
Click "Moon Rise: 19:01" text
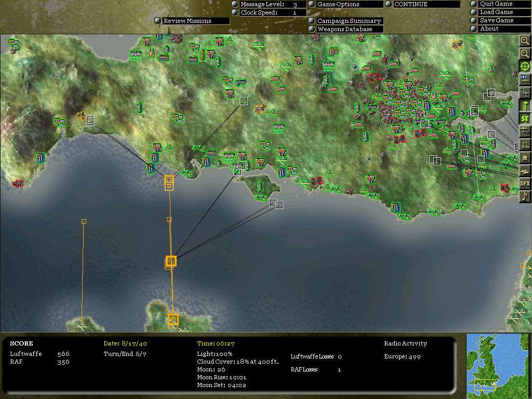222,377
